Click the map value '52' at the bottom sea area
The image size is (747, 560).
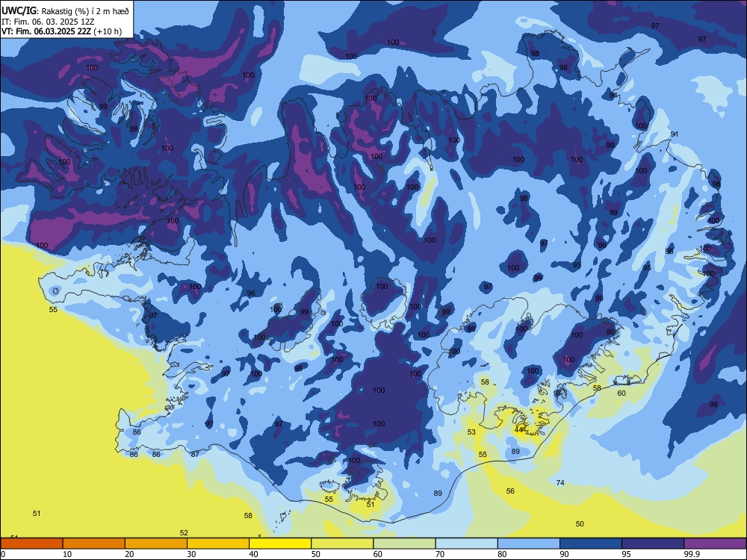click(184, 533)
